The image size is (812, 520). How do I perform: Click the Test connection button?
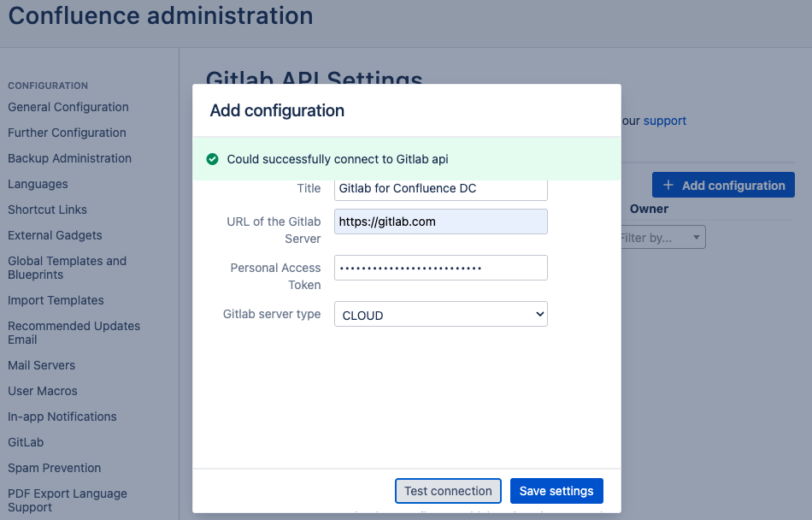[x=448, y=491]
